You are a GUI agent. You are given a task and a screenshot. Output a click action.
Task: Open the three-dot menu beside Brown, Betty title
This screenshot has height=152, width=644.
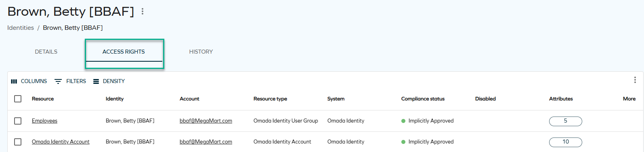[x=143, y=12]
